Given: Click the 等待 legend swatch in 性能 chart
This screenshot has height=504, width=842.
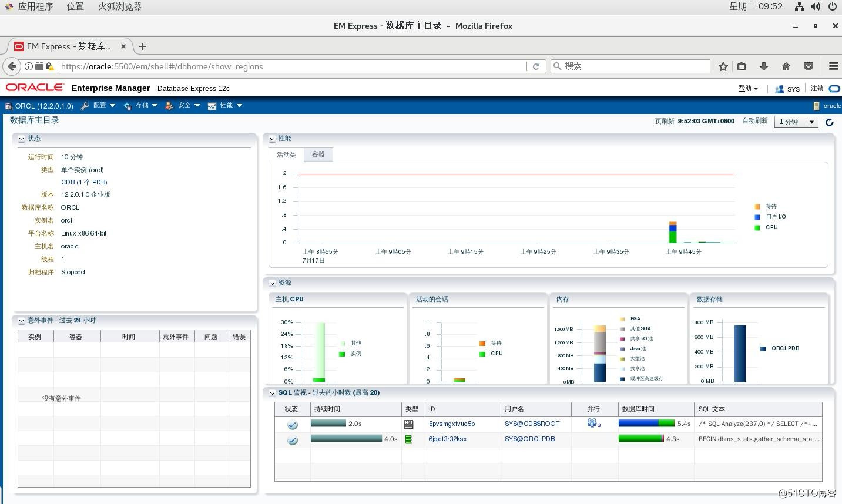Looking at the screenshot, I should (757, 206).
